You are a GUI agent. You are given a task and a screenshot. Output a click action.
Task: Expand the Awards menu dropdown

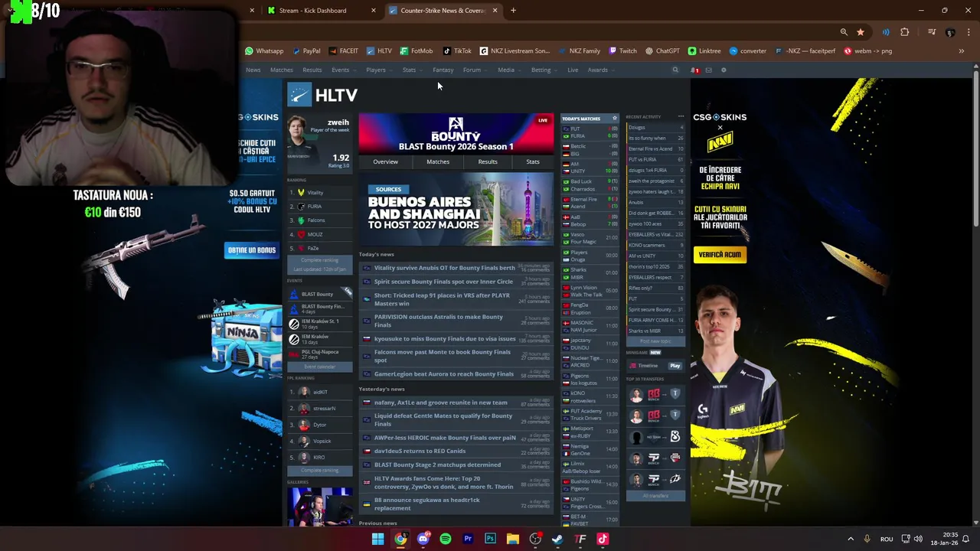pyautogui.click(x=600, y=70)
